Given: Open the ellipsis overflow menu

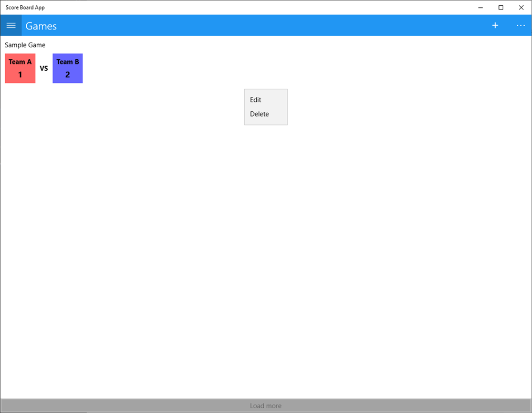Looking at the screenshot, I should (x=520, y=25).
